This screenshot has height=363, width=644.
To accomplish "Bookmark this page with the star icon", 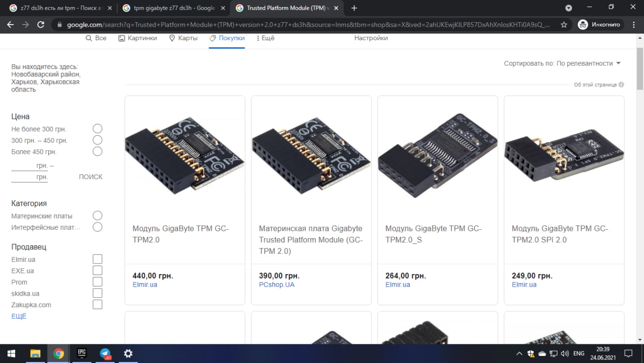I will pyautogui.click(x=564, y=24).
